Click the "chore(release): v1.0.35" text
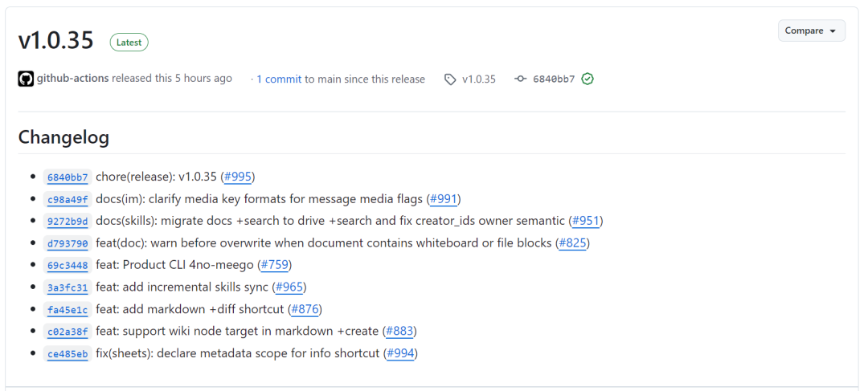868x391 pixels. 157,177
